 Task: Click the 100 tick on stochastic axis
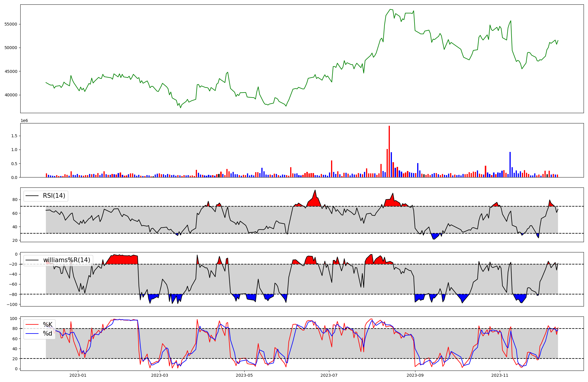pyautogui.click(x=14, y=319)
